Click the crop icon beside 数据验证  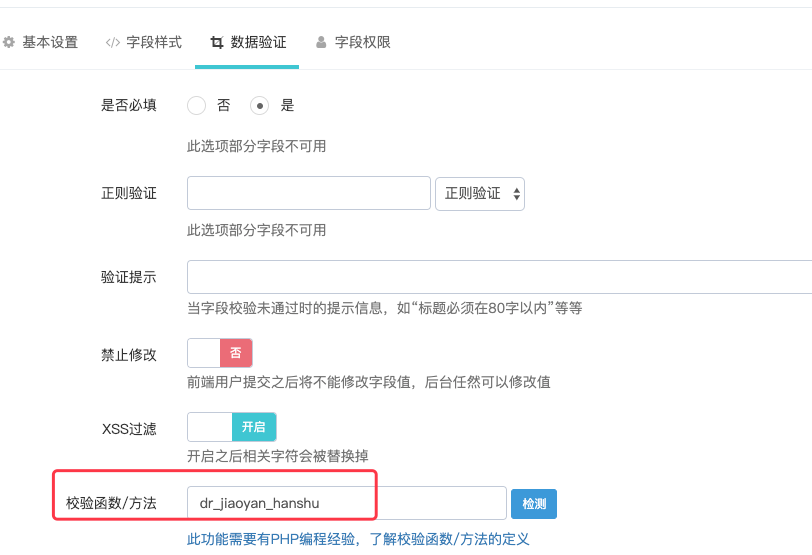pyautogui.click(x=217, y=42)
